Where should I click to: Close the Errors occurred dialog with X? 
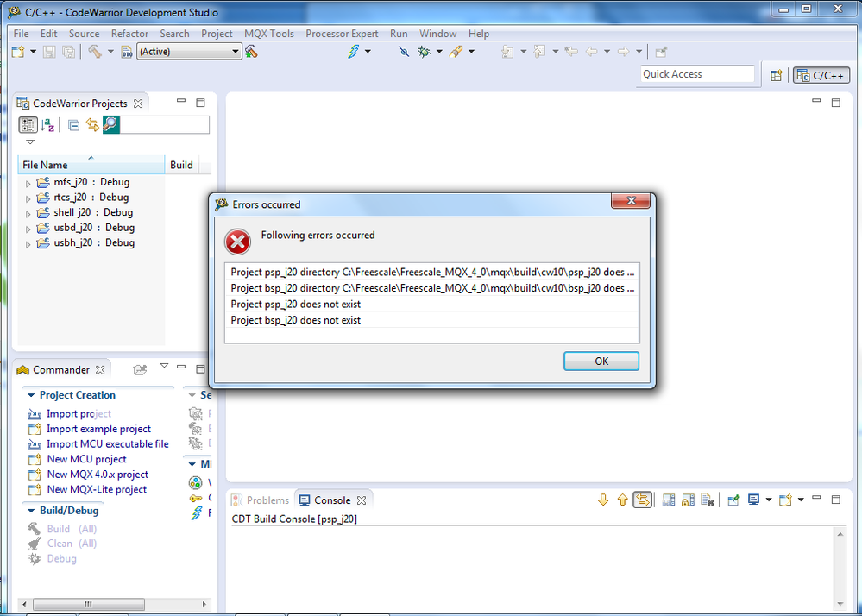click(x=631, y=200)
